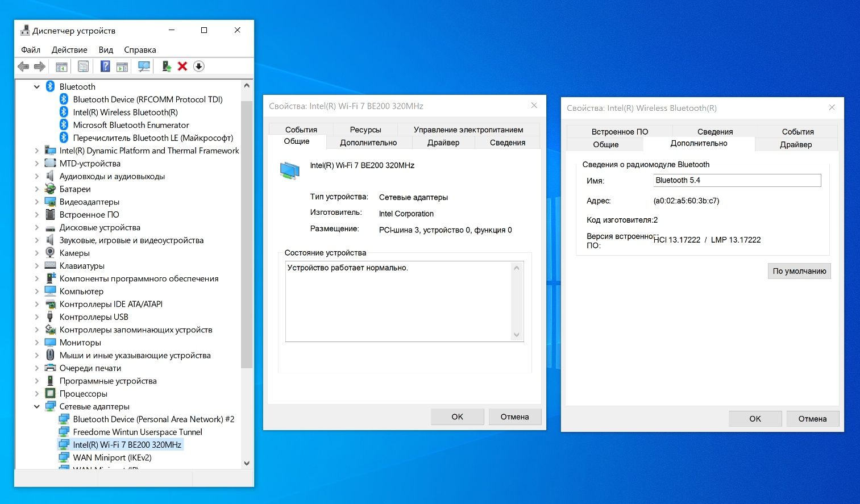Image resolution: width=860 pixels, height=504 pixels.
Task: Expand Звуковые, игровые и видеоустройства category
Action: (37, 240)
